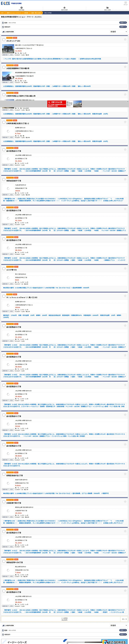Open 路線・駅から探す breadcrumb
Viewport: 129px width, 644px height.
coord(36,13)
